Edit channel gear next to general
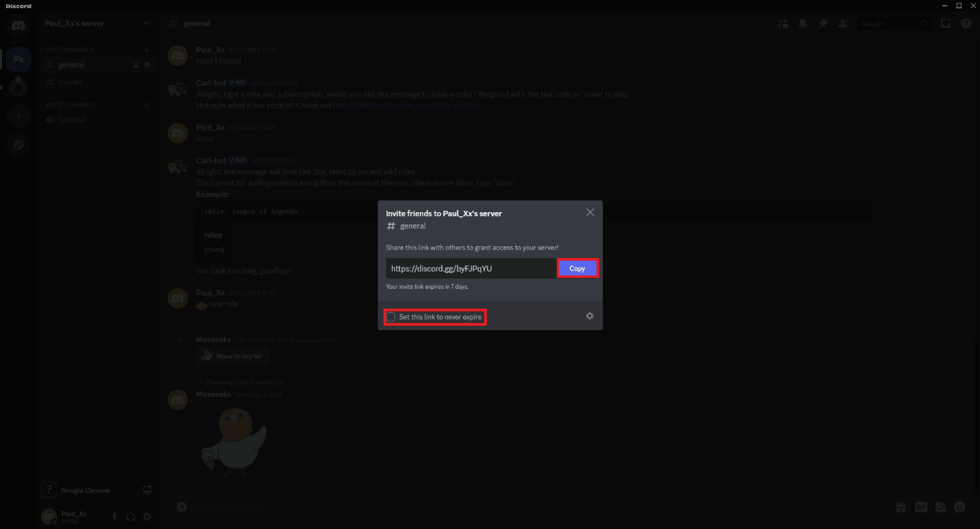Screen dimensions: 980x529 [x=147, y=65]
